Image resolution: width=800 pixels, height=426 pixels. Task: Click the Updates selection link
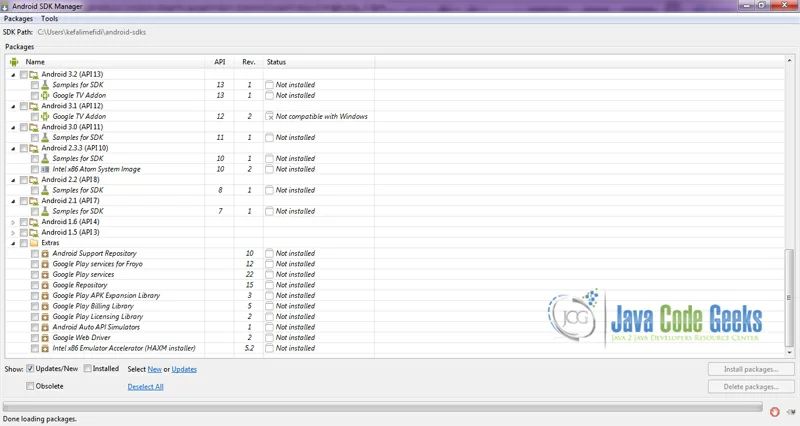pos(184,369)
